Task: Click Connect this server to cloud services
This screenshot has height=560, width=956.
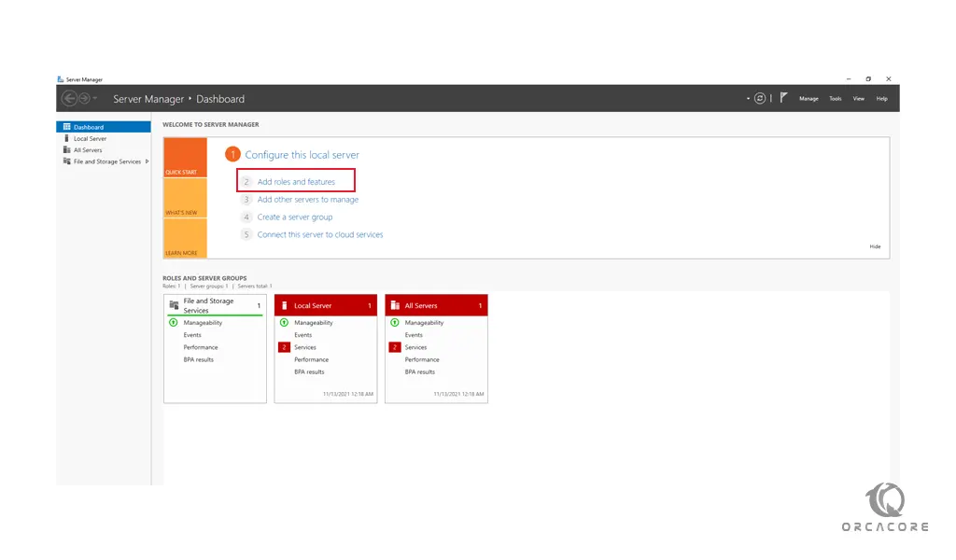Action: (x=320, y=234)
